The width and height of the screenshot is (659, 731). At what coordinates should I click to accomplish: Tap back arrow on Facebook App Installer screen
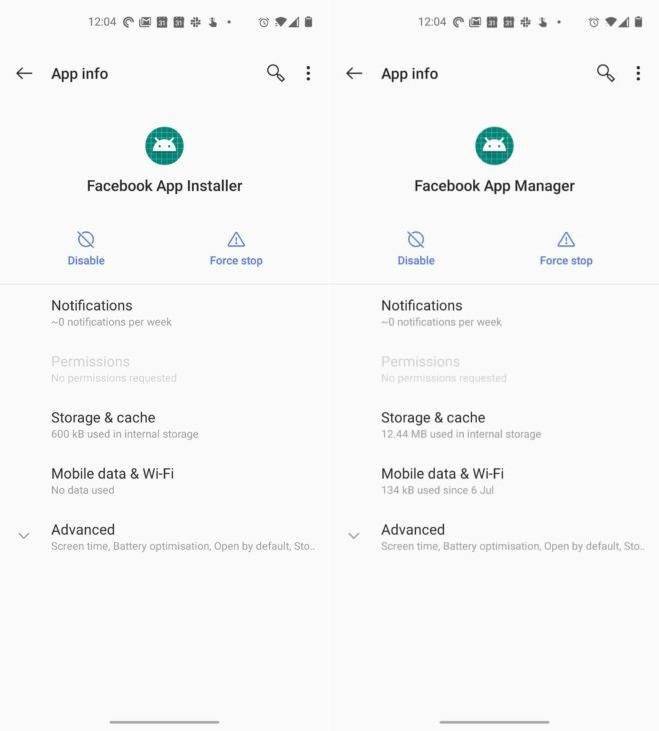[24, 73]
